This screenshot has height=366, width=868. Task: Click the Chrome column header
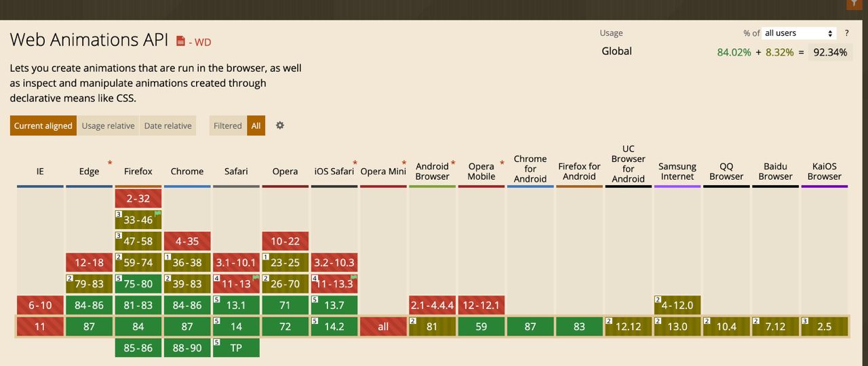tap(187, 171)
